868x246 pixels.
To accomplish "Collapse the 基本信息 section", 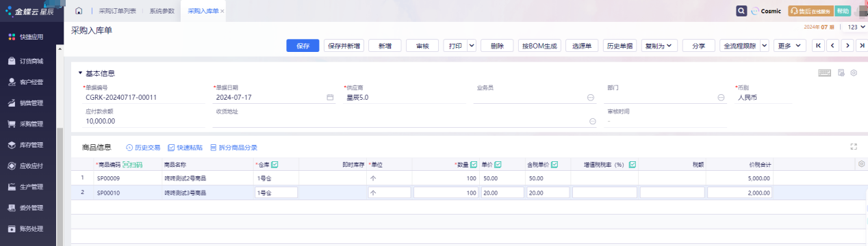I will pos(80,73).
